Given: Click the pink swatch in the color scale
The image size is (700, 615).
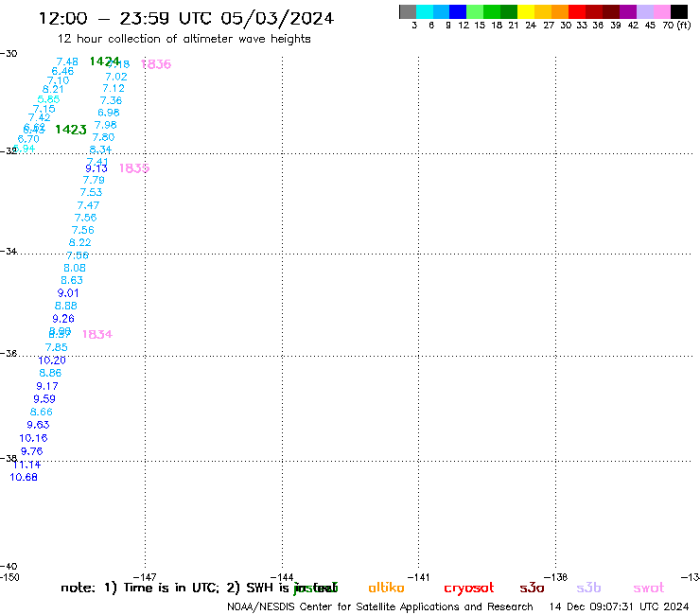Looking at the screenshot, I should click(661, 11).
